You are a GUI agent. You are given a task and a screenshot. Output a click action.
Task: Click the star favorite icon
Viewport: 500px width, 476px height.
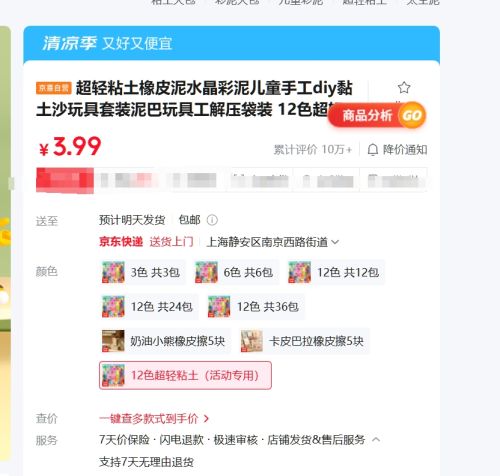pyautogui.click(x=404, y=88)
